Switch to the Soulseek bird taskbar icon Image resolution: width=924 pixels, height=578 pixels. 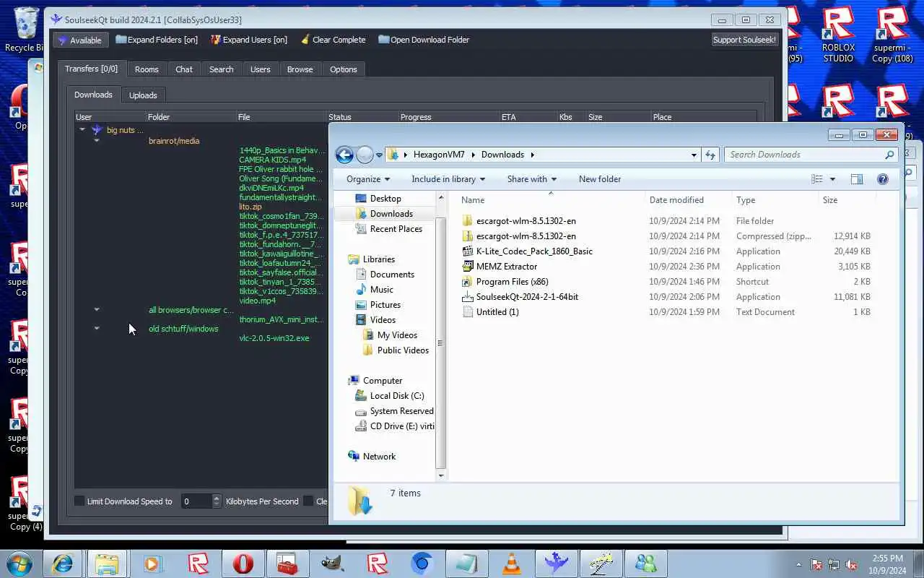pos(557,563)
